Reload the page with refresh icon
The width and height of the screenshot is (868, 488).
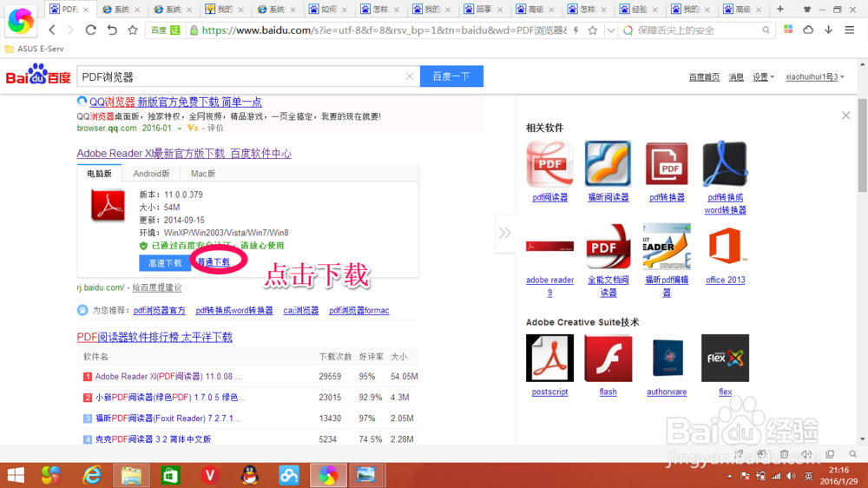click(91, 30)
